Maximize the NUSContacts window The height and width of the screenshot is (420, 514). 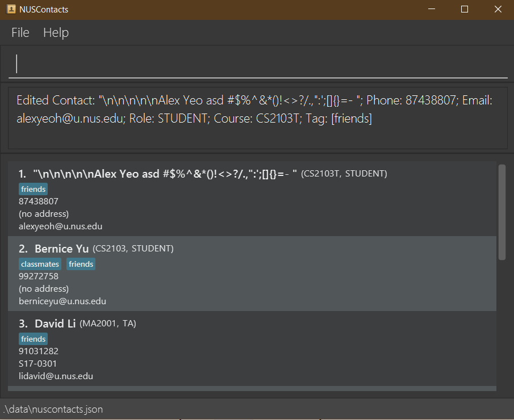click(465, 9)
